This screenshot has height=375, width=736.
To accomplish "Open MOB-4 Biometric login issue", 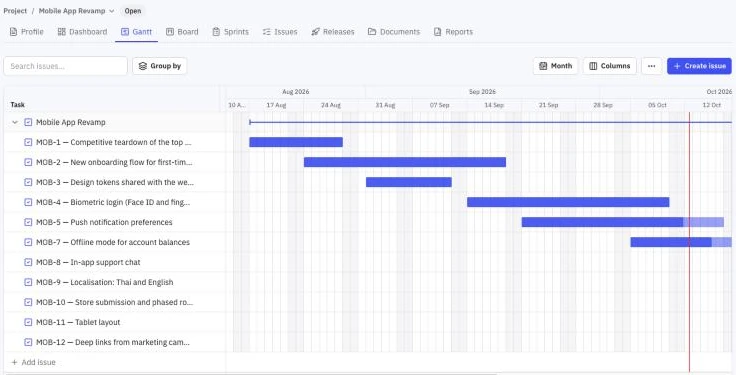I will 113,202.
